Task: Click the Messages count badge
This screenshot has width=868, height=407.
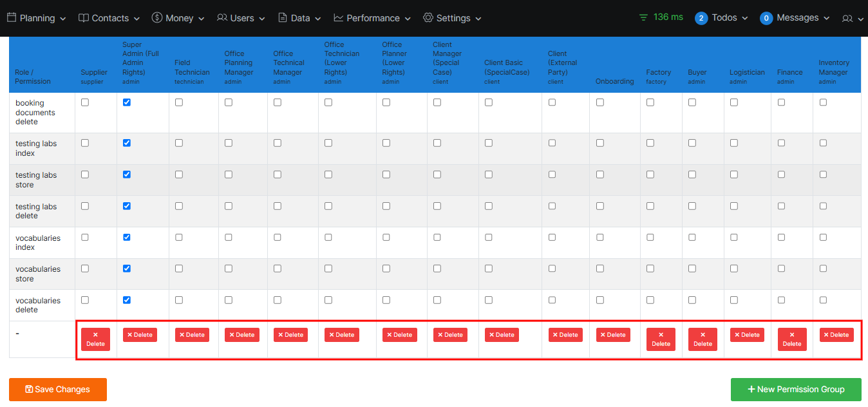Action: [x=766, y=18]
